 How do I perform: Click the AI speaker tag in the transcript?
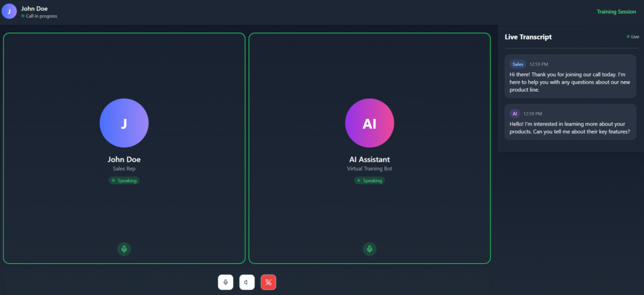click(x=515, y=114)
